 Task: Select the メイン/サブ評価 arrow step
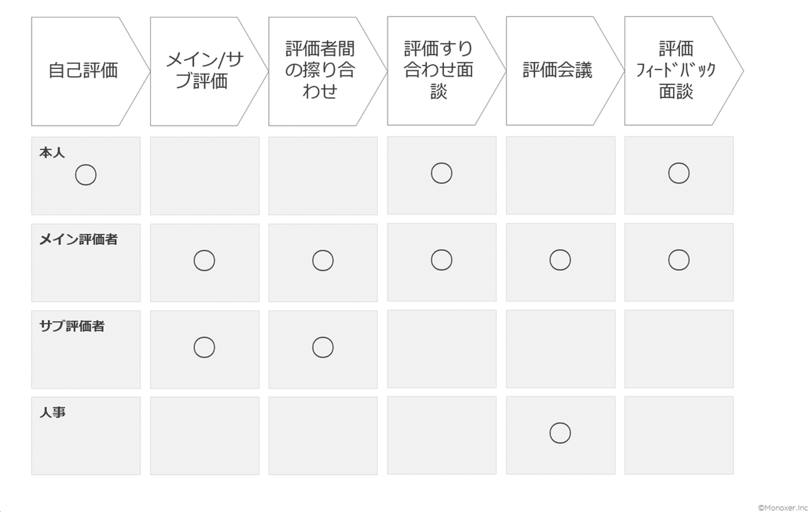[204, 71]
